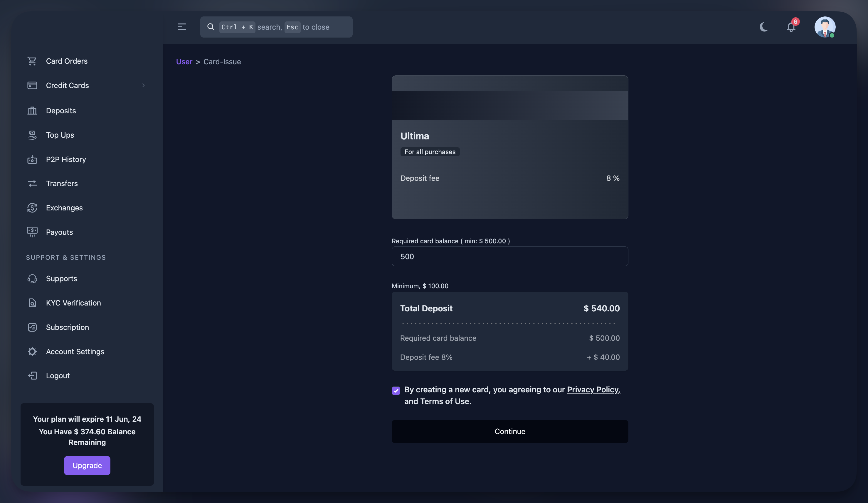
Task: Click the Exchanges currency swap icon
Action: (32, 207)
